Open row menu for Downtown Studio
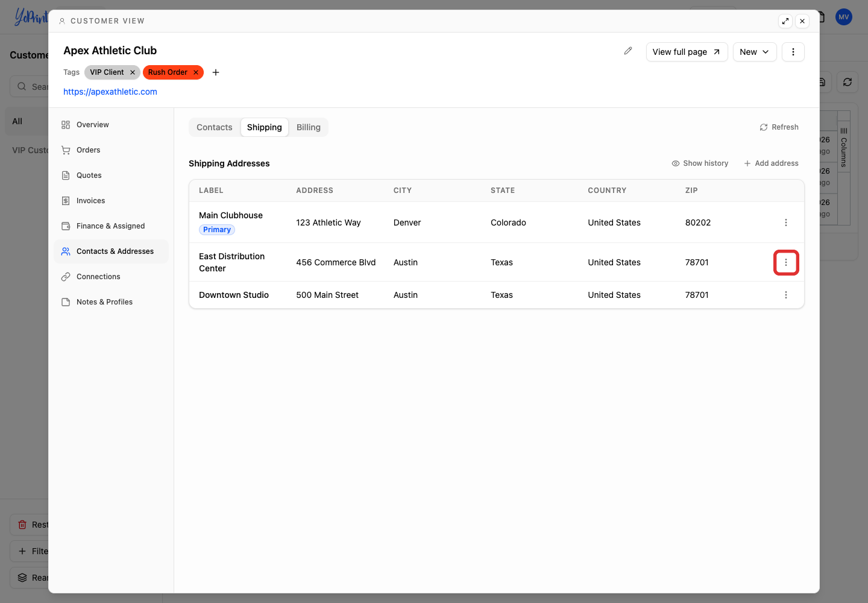Screen dimensions: 868x603 pos(786,295)
